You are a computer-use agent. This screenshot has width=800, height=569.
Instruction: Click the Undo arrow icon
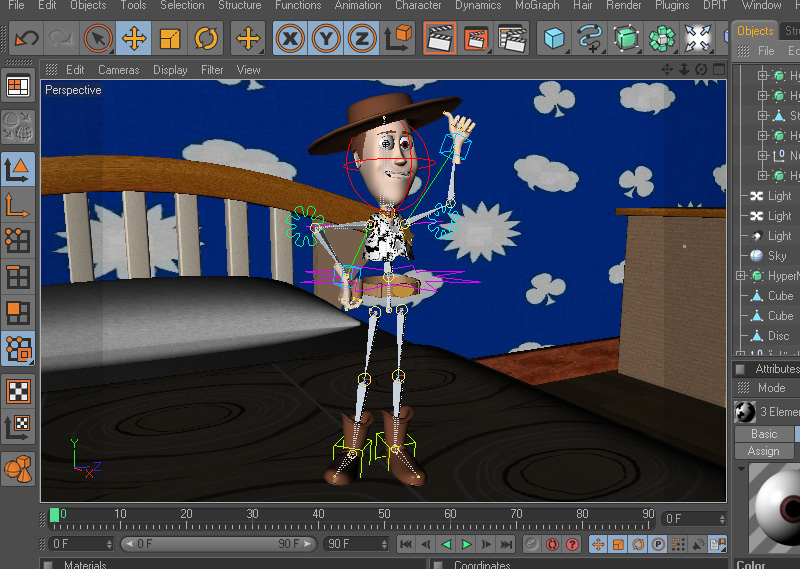(x=27, y=38)
